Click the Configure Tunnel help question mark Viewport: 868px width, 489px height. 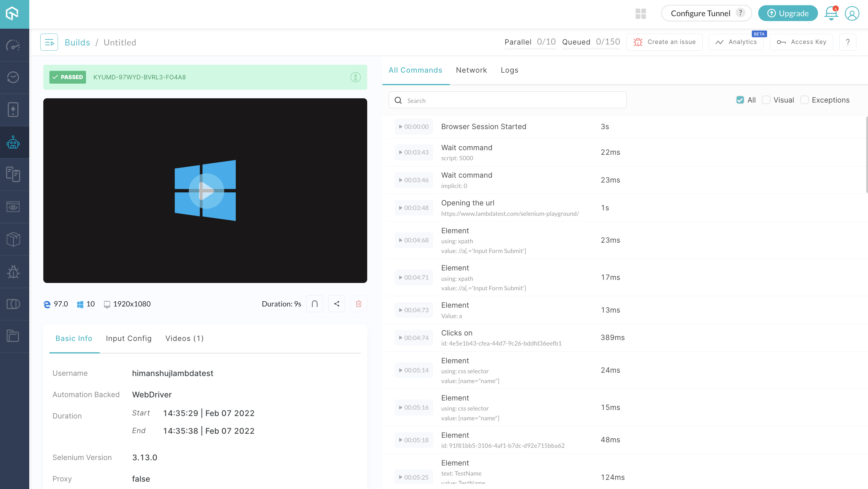click(740, 13)
